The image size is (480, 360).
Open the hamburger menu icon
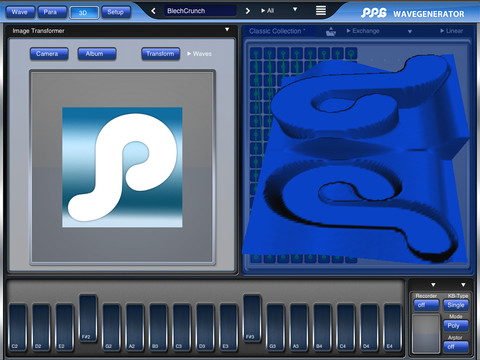pyautogui.click(x=321, y=10)
